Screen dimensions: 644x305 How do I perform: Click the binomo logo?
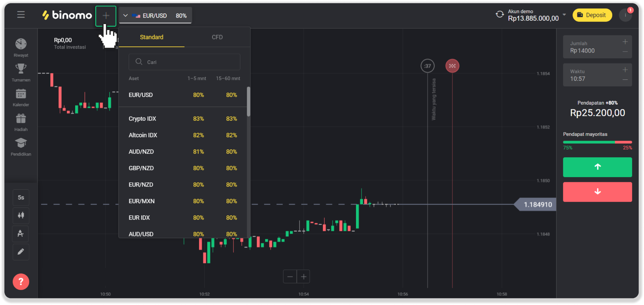tap(67, 15)
